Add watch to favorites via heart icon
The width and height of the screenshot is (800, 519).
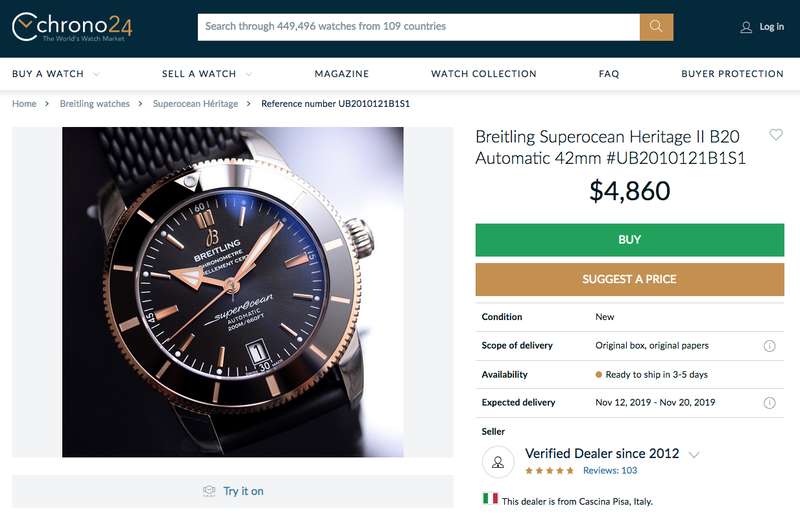[776, 135]
